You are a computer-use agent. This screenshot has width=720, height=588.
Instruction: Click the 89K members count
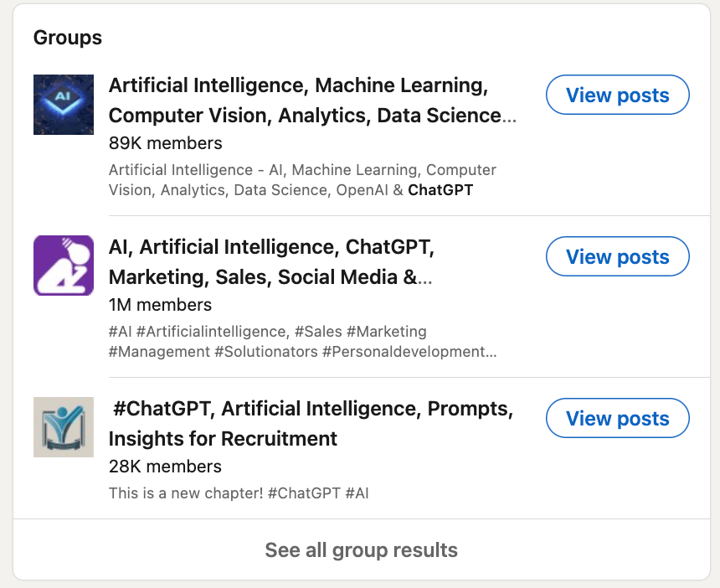pyautogui.click(x=165, y=143)
